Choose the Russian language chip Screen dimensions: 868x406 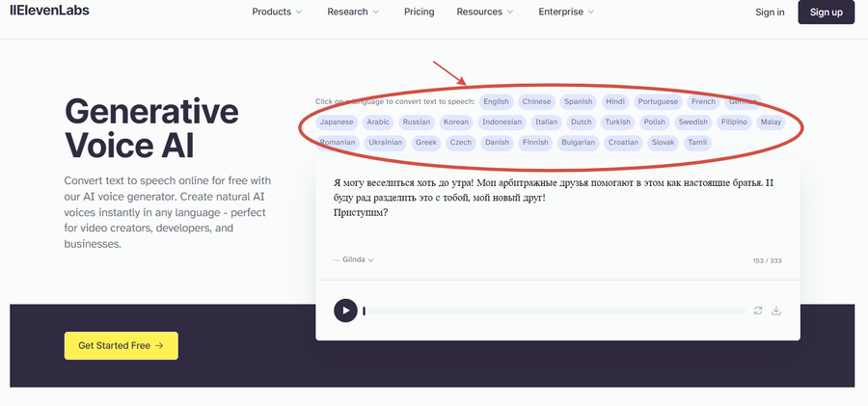click(x=417, y=122)
